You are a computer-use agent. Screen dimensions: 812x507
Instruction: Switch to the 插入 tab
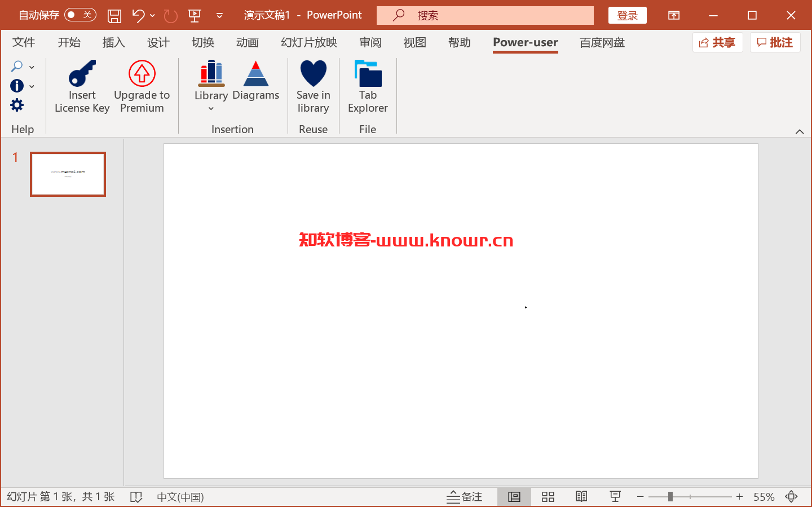click(113, 42)
